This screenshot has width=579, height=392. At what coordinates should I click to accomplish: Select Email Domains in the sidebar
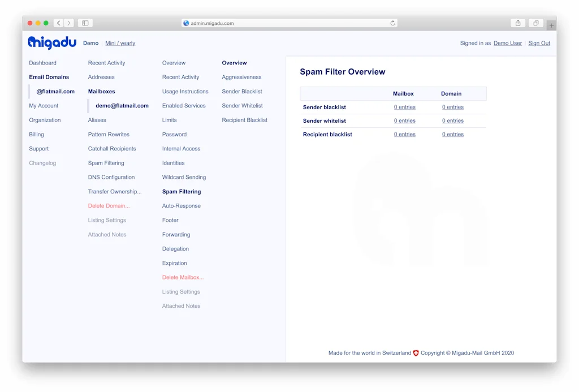49,77
